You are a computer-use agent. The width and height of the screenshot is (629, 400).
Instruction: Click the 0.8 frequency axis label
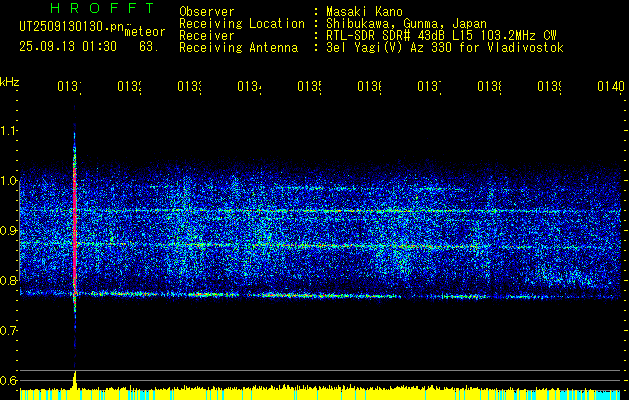click(x=8, y=280)
